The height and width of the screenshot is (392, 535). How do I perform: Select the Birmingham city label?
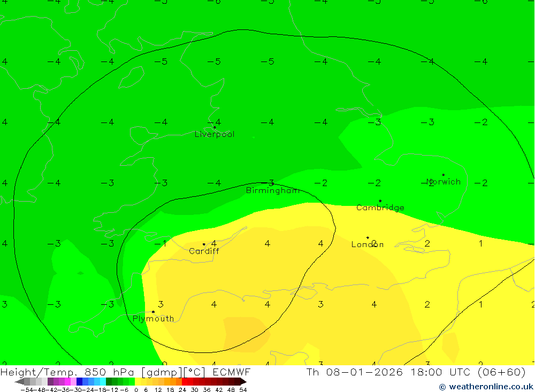tap(273, 190)
